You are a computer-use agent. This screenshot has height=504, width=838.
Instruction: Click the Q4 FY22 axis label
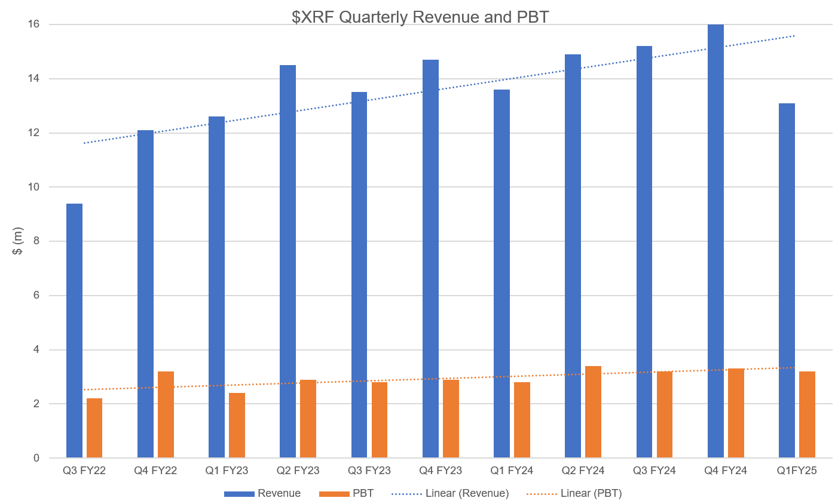click(x=155, y=471)
